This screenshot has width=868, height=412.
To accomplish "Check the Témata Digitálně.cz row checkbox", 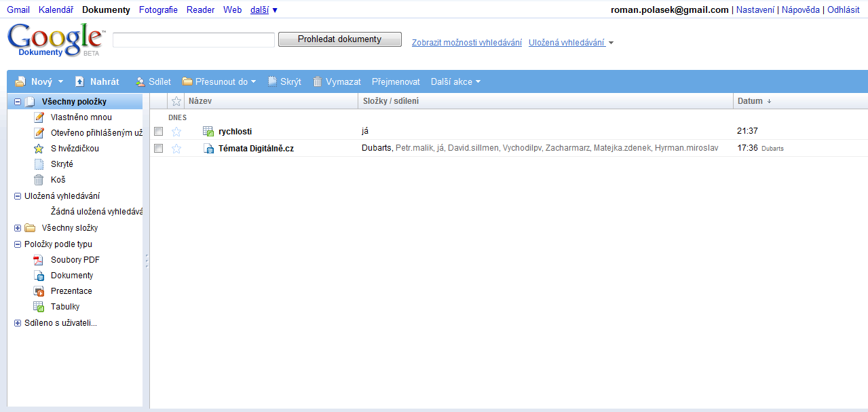I will (x=159, y=148).
